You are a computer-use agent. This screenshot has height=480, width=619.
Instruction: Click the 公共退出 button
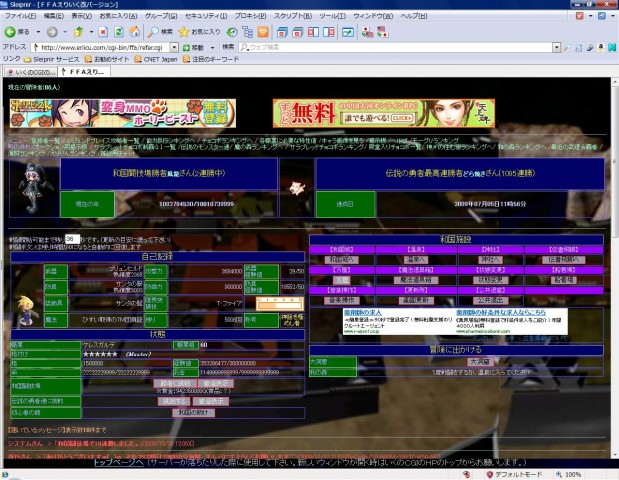491,300
